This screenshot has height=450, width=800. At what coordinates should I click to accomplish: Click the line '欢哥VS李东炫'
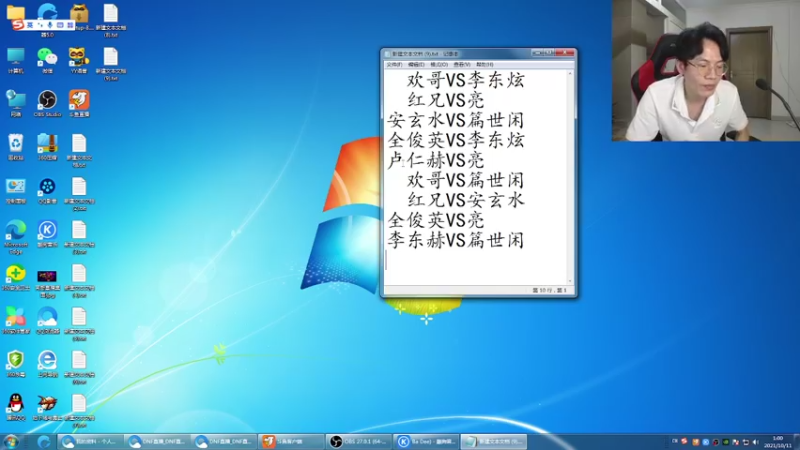(x=466, y=80)
